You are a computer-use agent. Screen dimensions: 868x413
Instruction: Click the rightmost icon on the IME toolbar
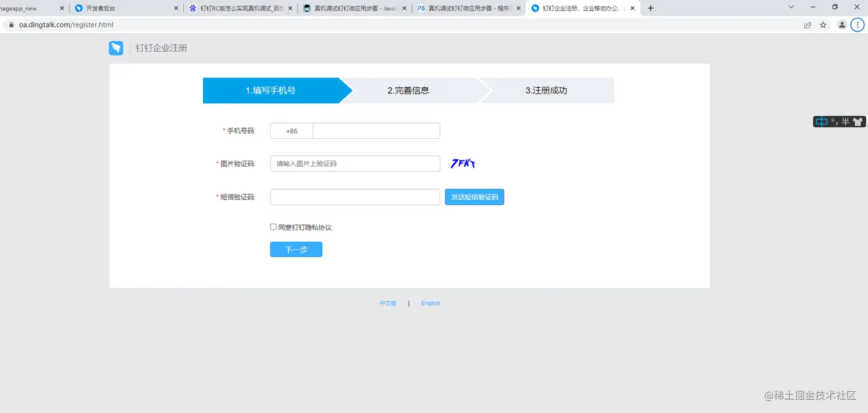pos(858,121)
